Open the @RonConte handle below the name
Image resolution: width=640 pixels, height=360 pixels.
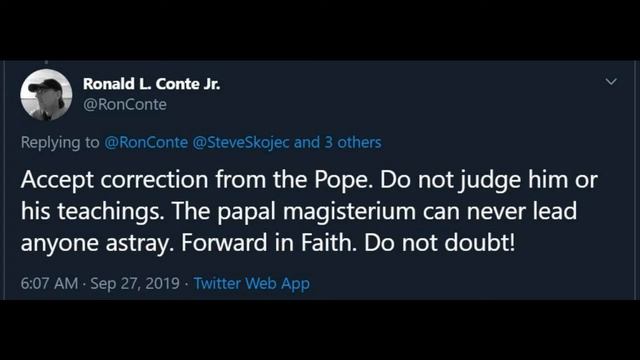(x=124, y=105)
